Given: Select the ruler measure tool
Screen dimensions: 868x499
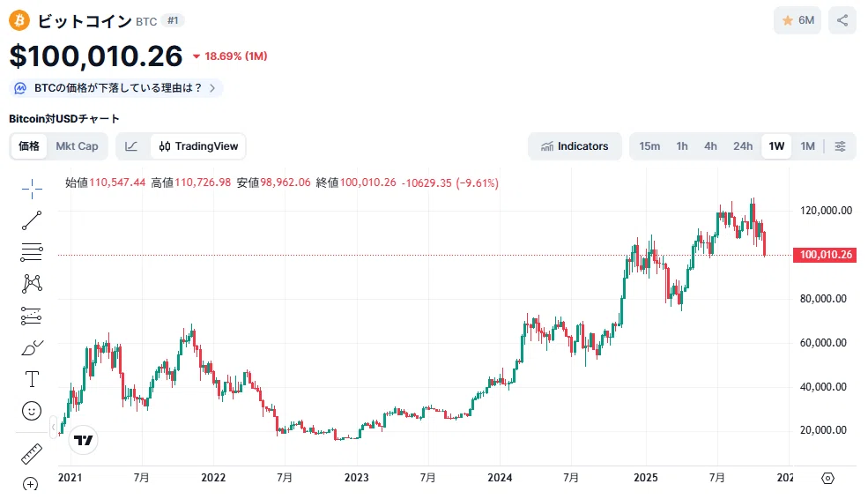Looking at the screenshot, I should (32, 453).
